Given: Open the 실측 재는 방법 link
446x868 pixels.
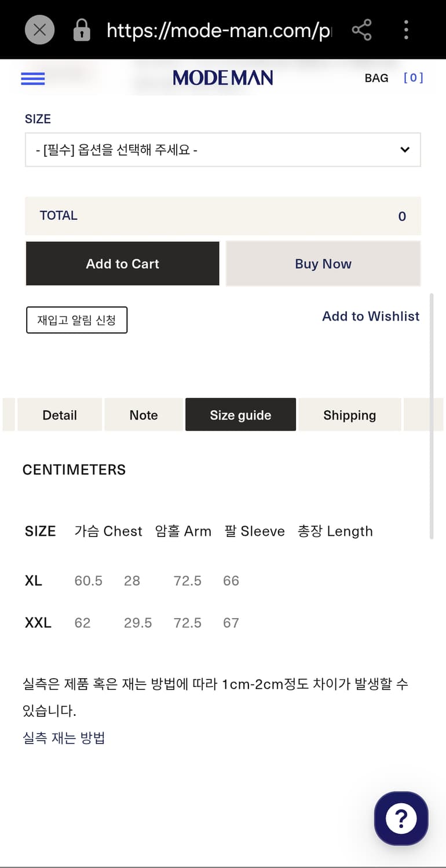Looking at the screenshot, I should coord(64,738).
